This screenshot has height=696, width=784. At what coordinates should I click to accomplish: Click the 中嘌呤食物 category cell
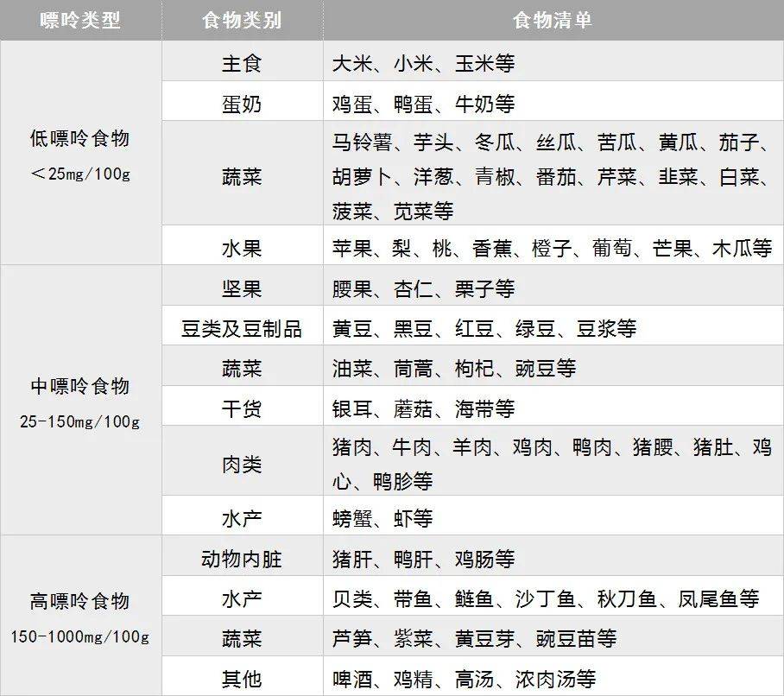[80, 401]
